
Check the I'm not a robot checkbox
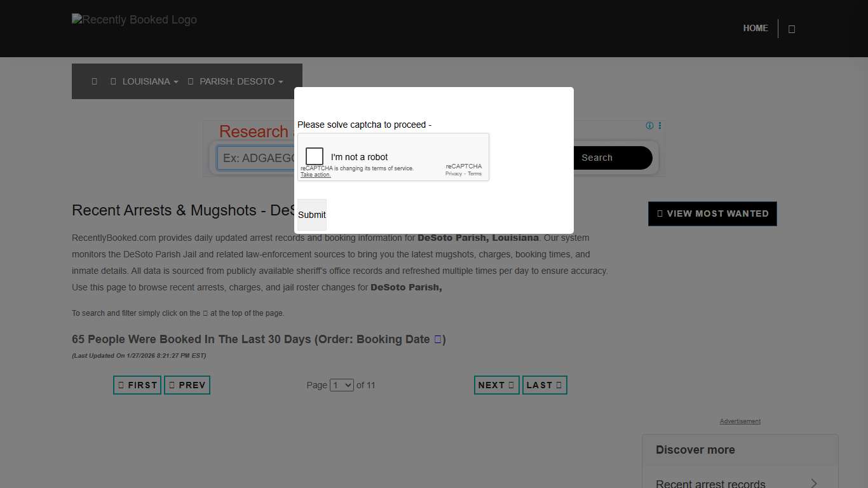(315, 156)
